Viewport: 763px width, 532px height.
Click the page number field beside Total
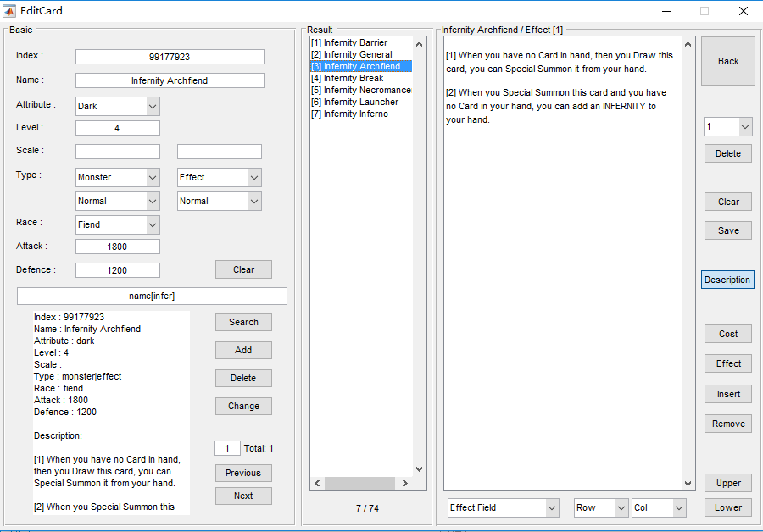(x=227, y=448)
